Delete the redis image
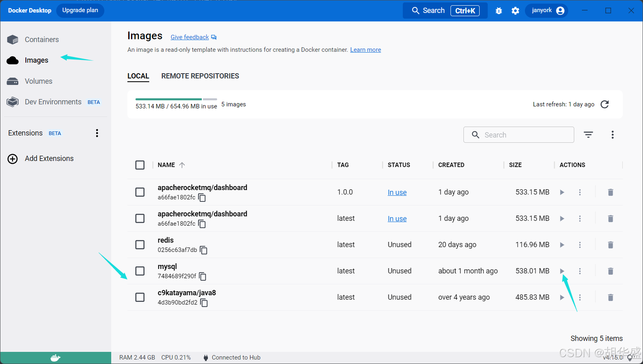Screen dimensions: 643x364 click(x=610, y=245)
